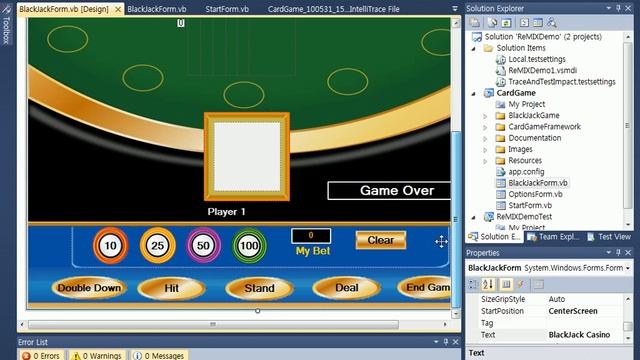The width and height of the screenshot is (640, 360).
Task: Collapse the Solution Items folder
Action: click(473, 49)
